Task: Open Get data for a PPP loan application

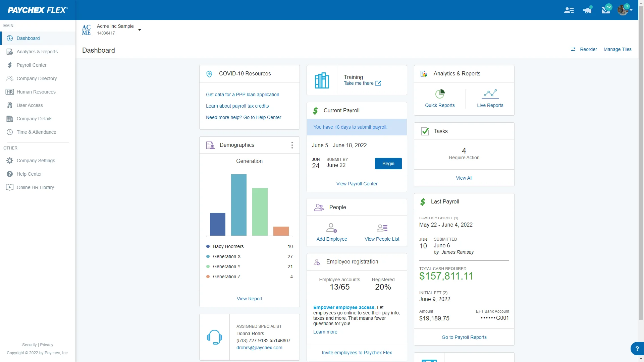Action: [x=243, y=95]
